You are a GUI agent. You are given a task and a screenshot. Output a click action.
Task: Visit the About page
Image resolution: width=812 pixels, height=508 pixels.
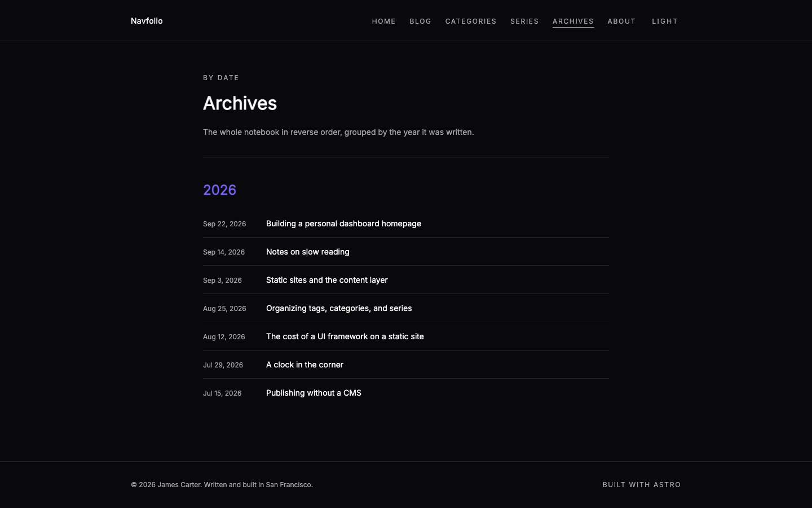click(x=621, y=21)
